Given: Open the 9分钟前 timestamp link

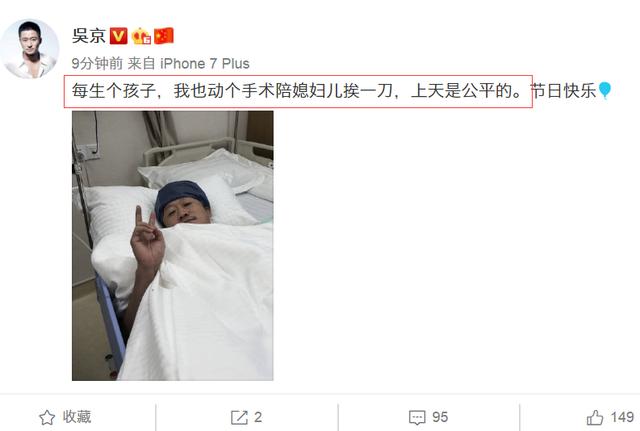Looking at the screenshot, I should [97, 64].
